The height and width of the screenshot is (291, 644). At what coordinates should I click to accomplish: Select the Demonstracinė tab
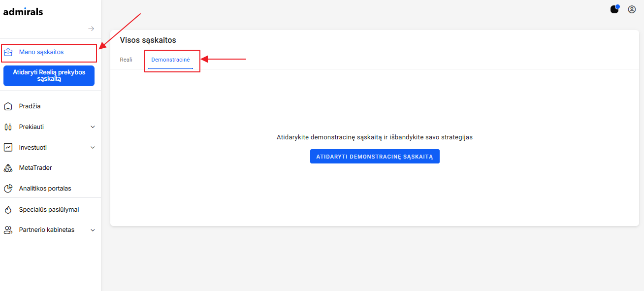(170, 60)
